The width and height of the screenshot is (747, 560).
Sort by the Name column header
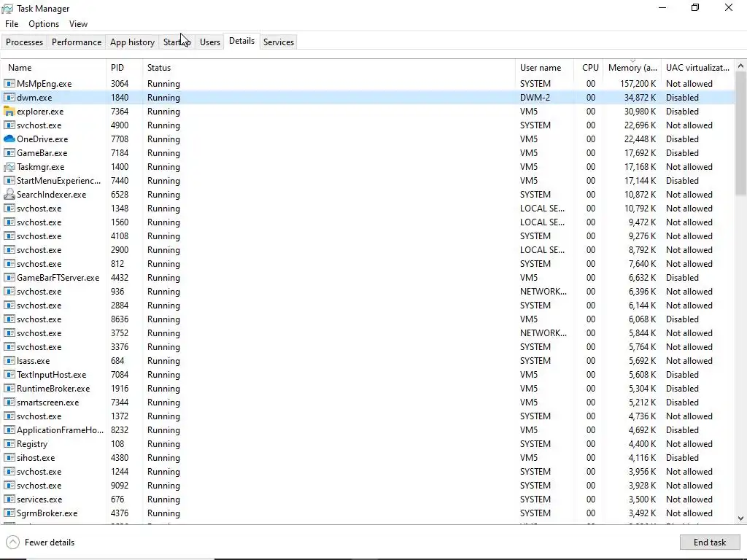tap(53, 68)
